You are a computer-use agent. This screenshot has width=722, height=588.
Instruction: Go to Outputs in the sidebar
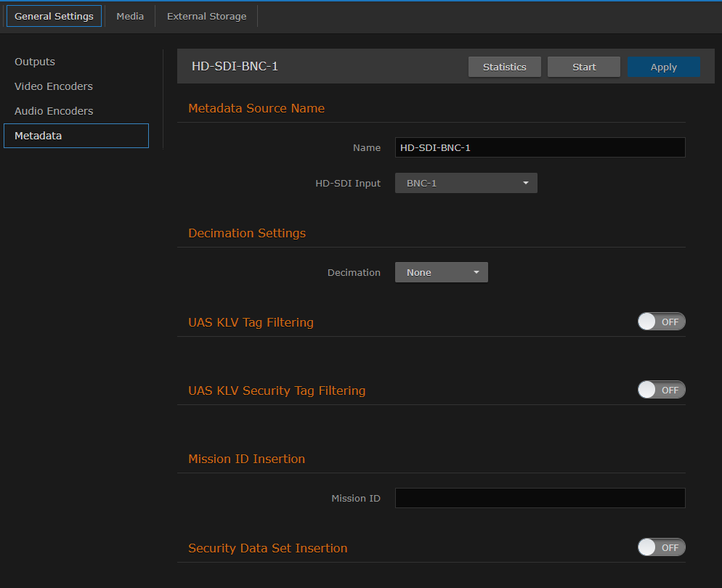34,62
